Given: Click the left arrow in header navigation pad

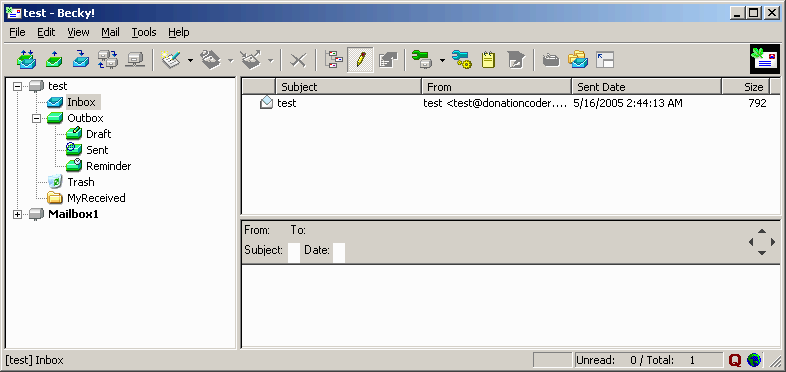Looking at the screenshot, I should 751,242.
